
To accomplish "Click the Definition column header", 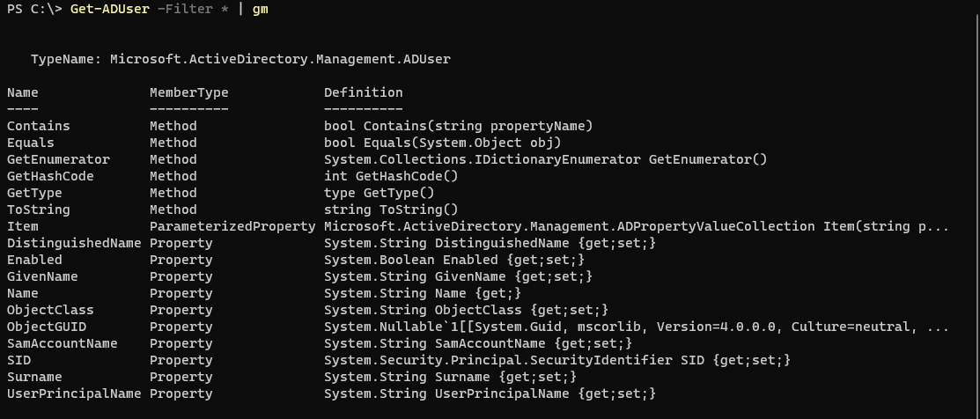I will point(363,92).
